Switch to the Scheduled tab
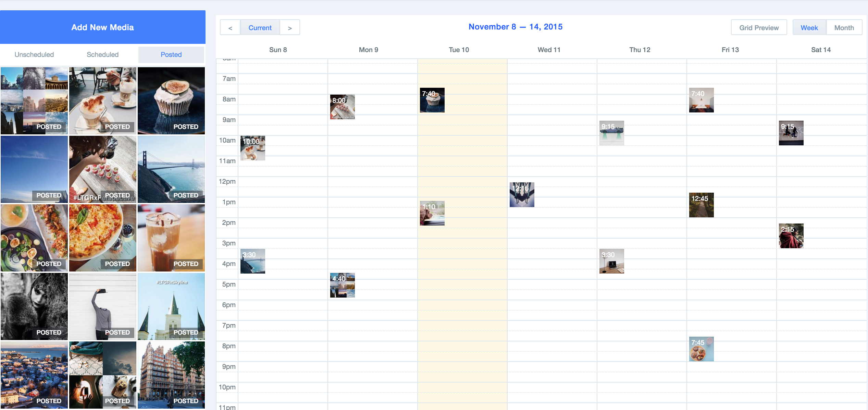Screen dimensions: 868x410 tap(102, 55)
